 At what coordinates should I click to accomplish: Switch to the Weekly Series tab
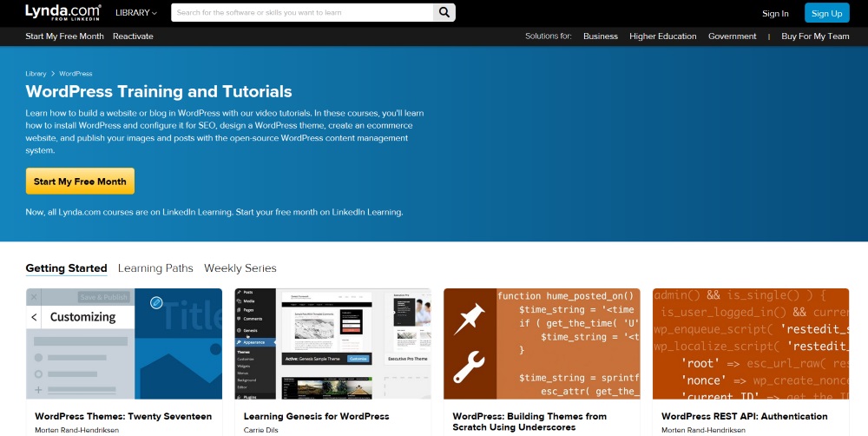tap(240, 268)
